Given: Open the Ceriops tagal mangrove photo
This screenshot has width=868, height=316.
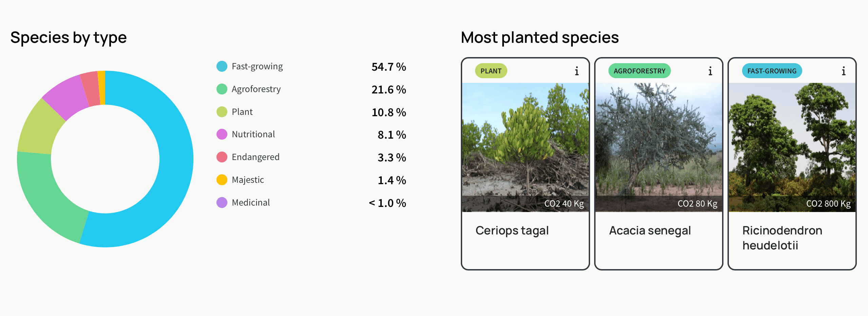Looking at the screenshot, I should 525,147.
